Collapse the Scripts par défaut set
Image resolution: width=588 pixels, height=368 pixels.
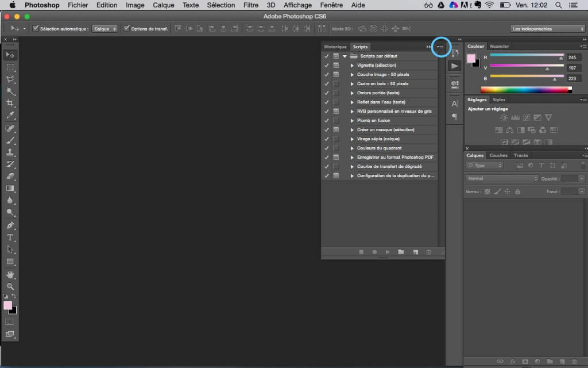tap(345, 56)
